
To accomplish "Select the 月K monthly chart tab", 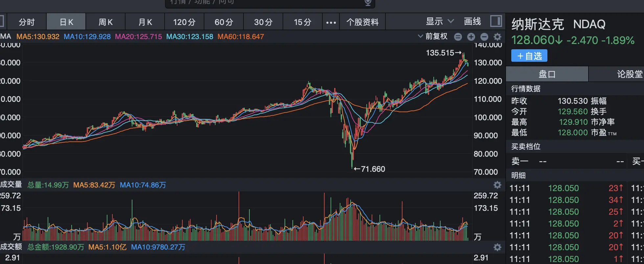I will (145, 22).
